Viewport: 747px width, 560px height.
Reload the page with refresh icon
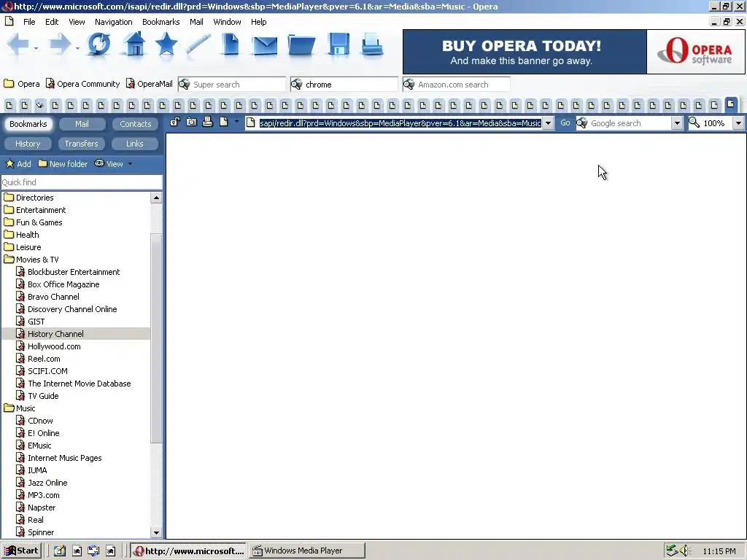point(98,44)
